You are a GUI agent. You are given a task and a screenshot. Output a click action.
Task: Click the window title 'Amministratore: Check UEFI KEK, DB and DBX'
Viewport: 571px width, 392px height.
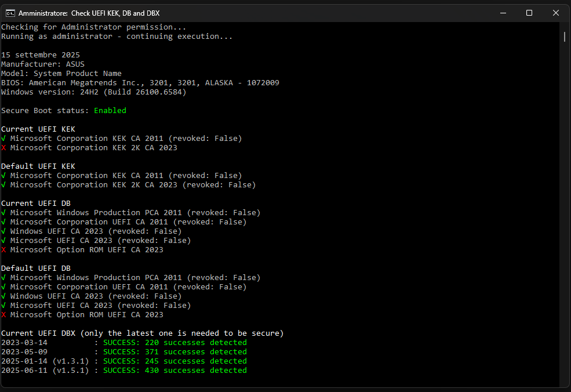click(x=89, y=13)
